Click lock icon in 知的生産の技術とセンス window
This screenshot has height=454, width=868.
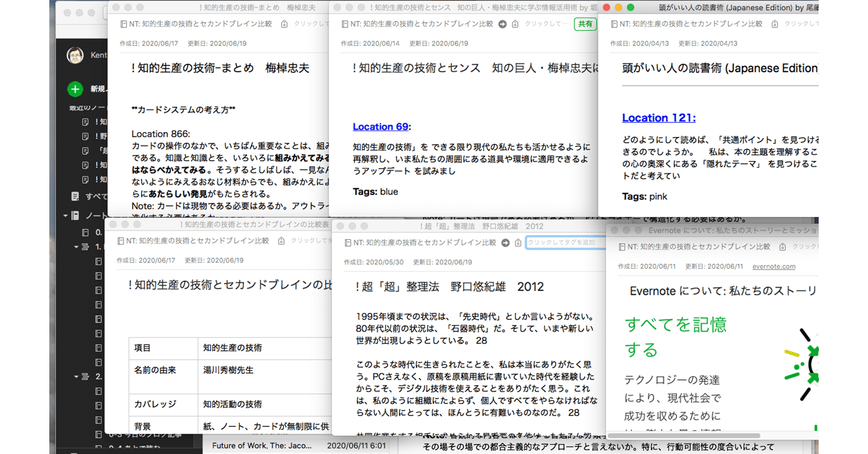pyautogui.click(x=515, y=24)
